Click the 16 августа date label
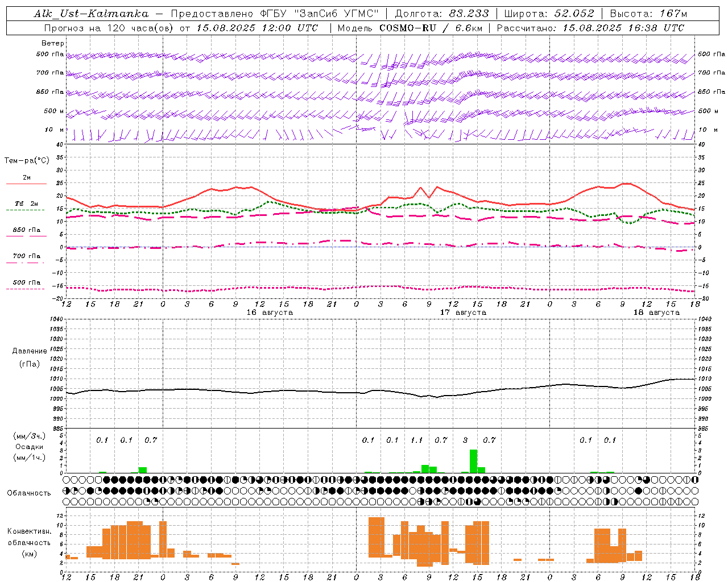 270,313
